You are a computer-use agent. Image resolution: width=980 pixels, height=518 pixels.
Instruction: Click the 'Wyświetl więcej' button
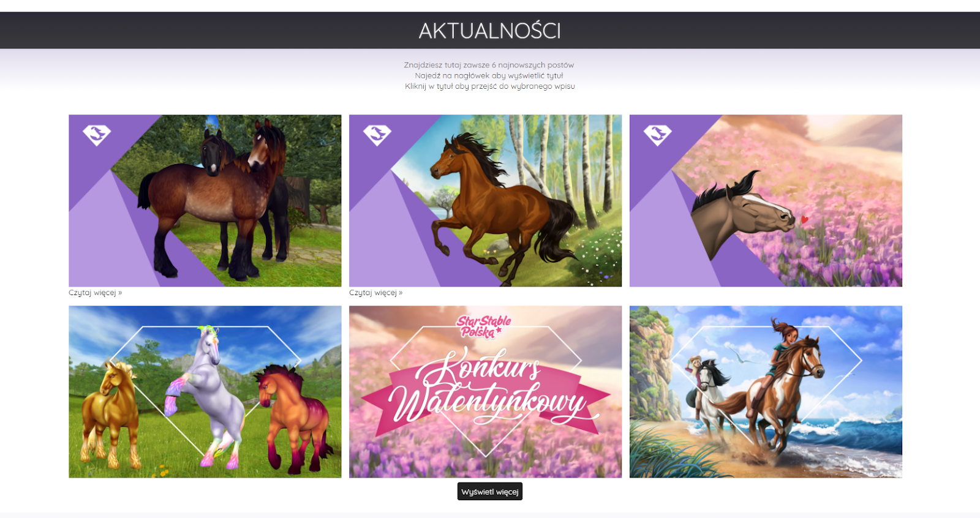click(490, 492)
